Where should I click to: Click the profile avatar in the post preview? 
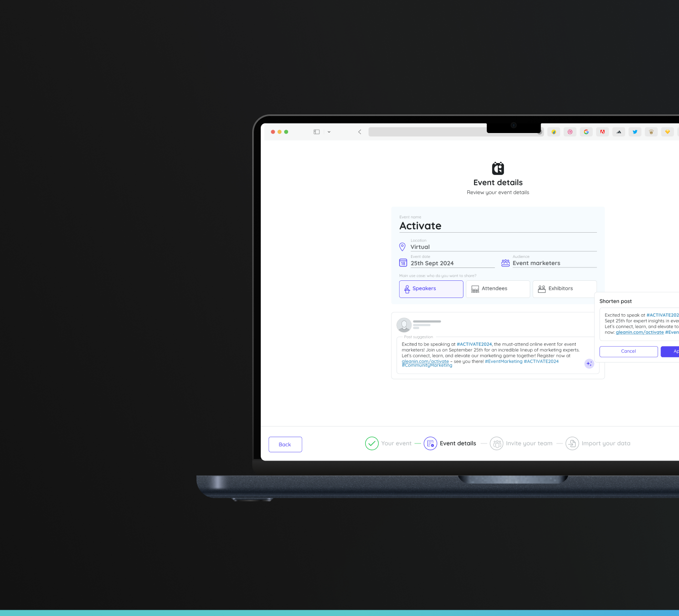[404, 325]
